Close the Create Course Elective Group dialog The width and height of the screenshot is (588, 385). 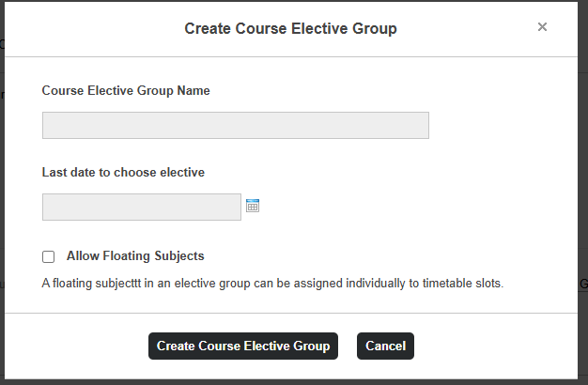[x=542, y=27]
